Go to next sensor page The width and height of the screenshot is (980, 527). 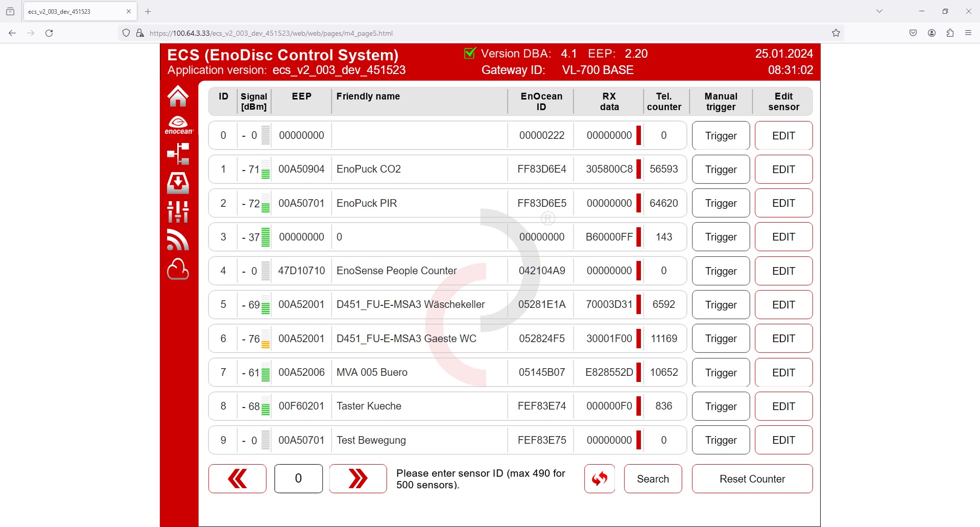click(357, 478)
